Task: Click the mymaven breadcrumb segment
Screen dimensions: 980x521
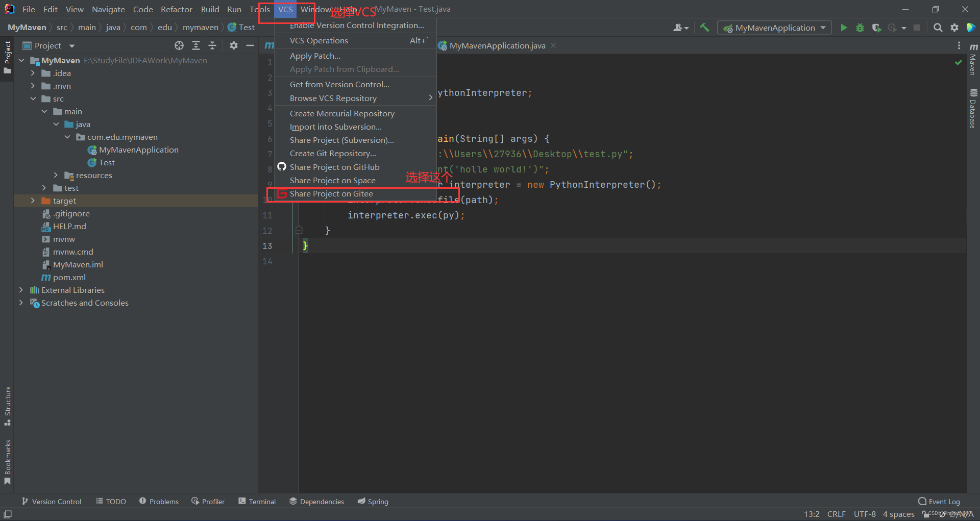Action: (200, 28)
